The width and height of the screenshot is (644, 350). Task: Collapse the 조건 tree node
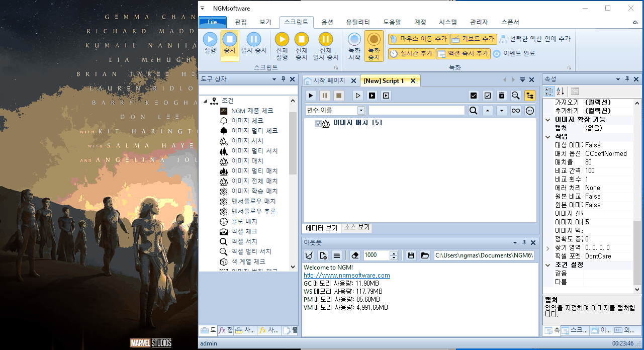205,101
